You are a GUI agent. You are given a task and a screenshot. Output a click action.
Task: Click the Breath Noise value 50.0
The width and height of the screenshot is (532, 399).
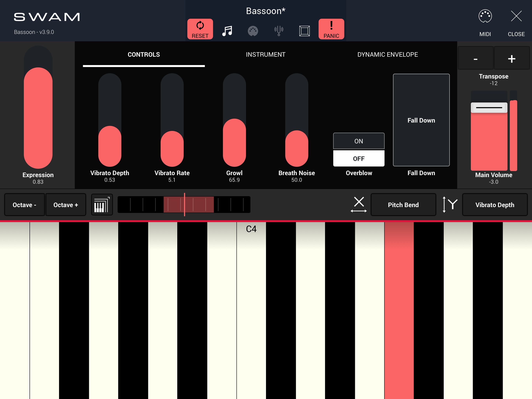[x=297, y=180]
